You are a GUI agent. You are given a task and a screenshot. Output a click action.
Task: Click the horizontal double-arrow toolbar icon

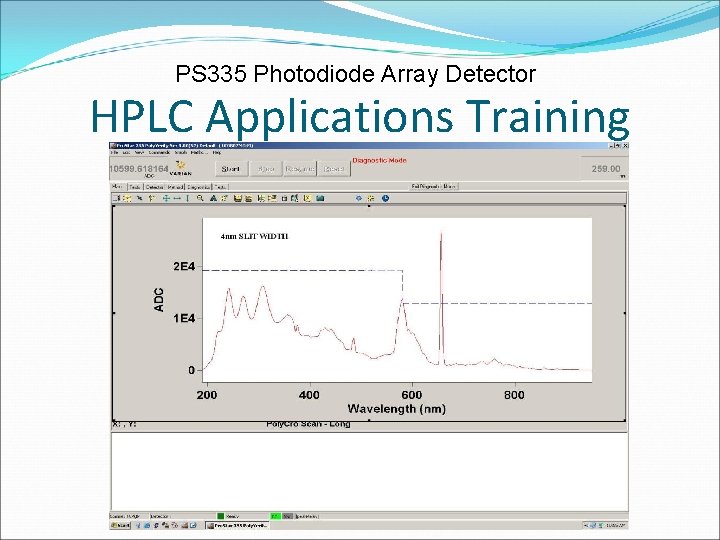177,198
